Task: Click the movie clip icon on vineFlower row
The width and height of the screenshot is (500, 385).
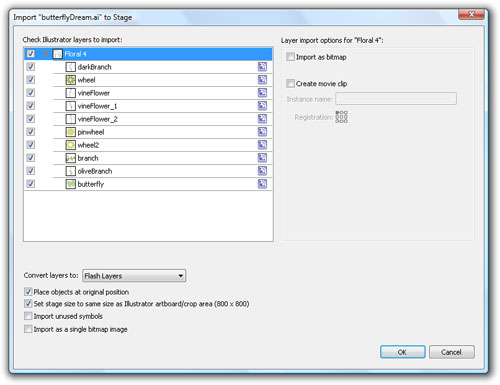Action: click(x=262, y=93)
